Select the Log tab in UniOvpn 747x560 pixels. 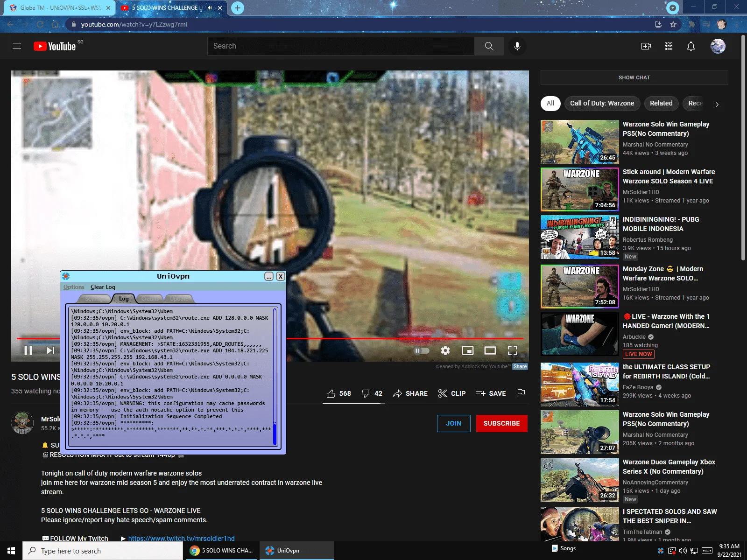(124, 299)
